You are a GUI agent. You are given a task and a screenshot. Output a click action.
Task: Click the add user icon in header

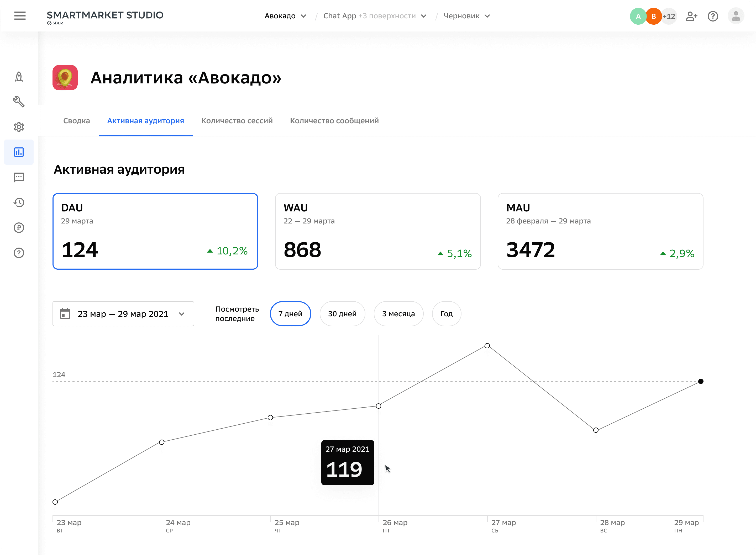coord(691,16)
